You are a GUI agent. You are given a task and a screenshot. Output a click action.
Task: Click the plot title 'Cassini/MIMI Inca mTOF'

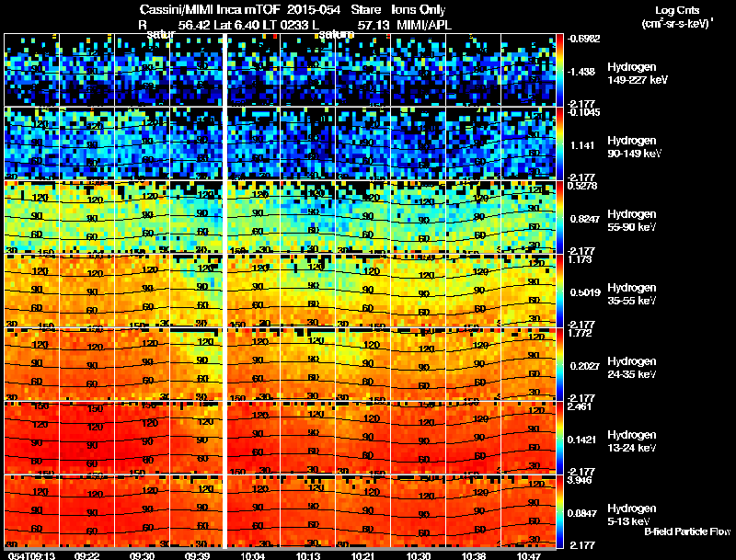coord(210,10)
